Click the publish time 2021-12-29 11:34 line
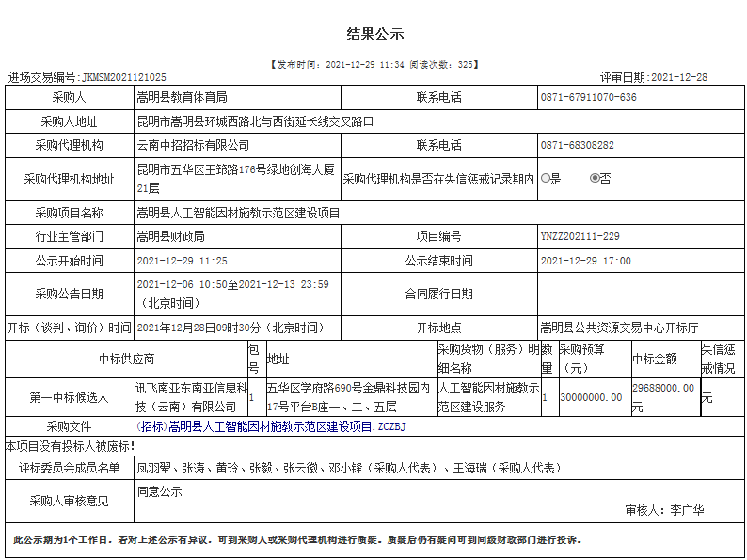This screenshot has height=560, width=747. (x=374, y=64)
